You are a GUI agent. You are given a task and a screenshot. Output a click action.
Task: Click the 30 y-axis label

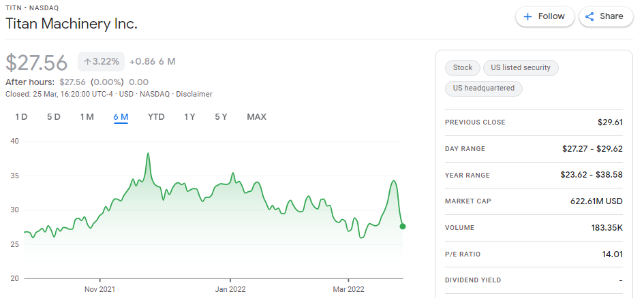16,210
